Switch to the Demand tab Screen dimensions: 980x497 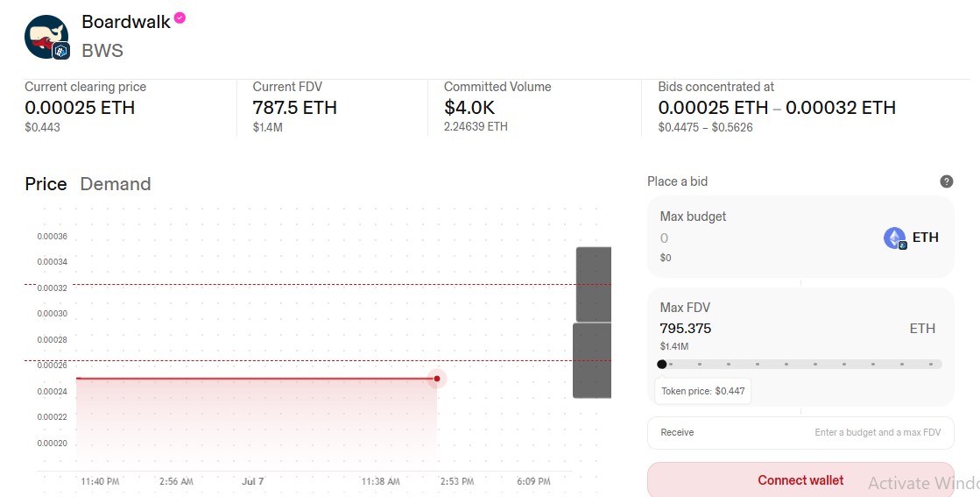click(116, 184)
